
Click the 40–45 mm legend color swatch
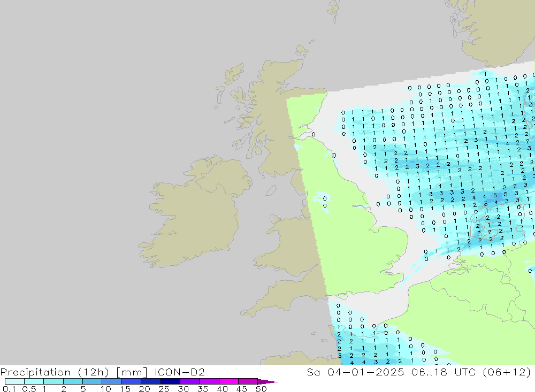pyautogui.click(x=228, y=381)
